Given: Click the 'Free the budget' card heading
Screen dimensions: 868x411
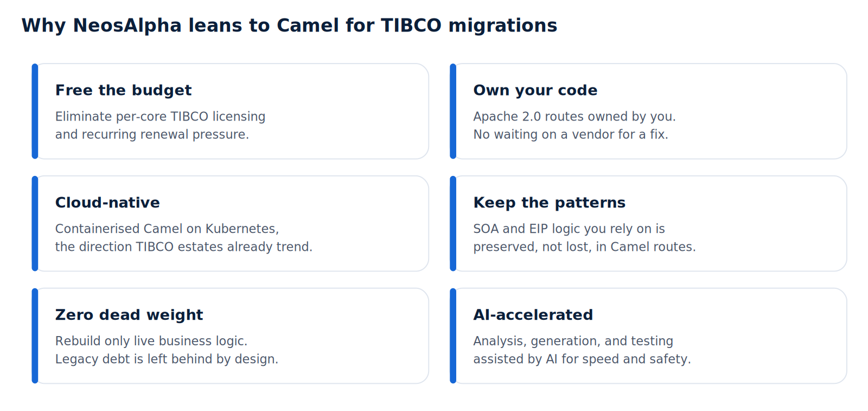Looking at the screenshot, I should [x=123, y=90].
